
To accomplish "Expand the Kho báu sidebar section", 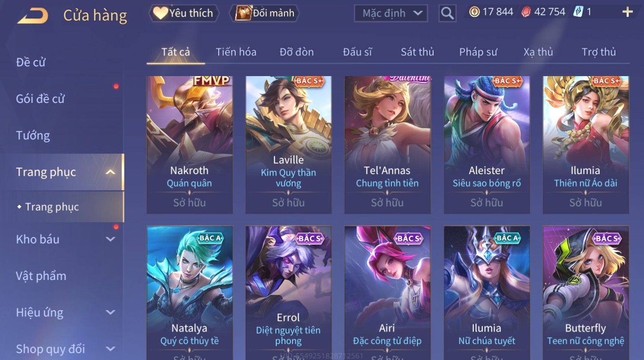I will pos(110,239).
